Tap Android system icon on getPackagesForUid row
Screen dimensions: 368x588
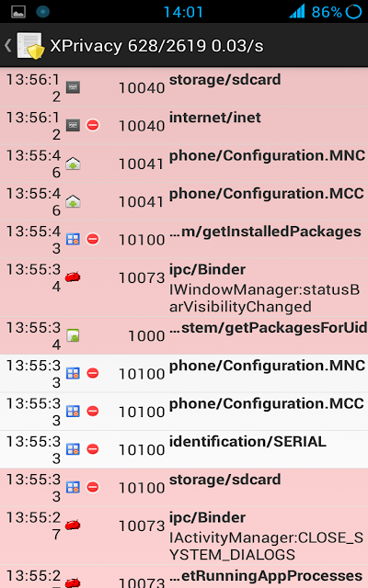click(73, 335)
